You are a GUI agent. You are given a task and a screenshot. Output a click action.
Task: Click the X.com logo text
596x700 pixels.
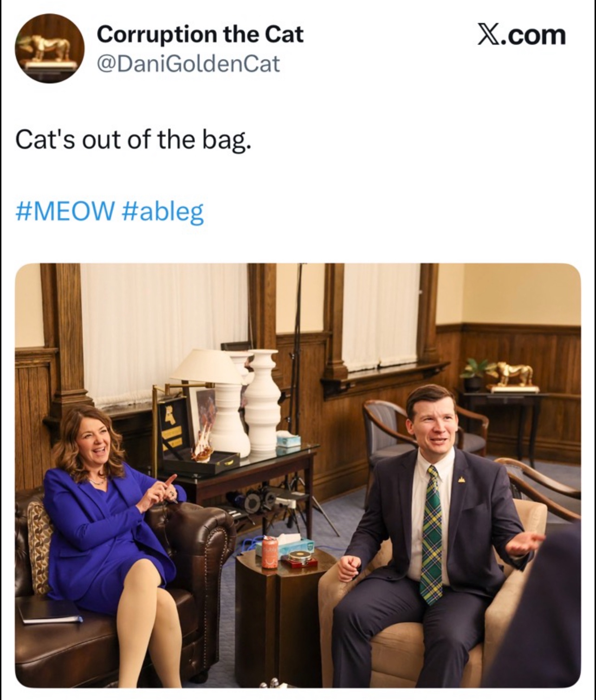(x=522, y=35)
